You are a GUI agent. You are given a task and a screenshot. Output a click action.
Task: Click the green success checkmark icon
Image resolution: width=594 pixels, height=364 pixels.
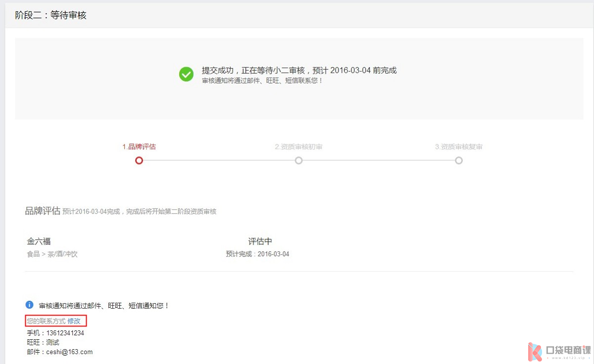tap(186, 74)
